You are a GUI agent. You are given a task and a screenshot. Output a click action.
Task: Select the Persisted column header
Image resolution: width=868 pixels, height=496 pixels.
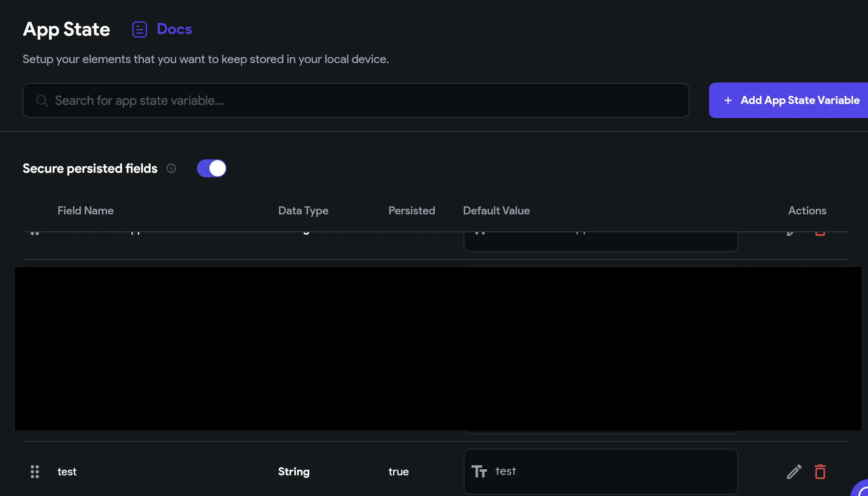[412, 211]
